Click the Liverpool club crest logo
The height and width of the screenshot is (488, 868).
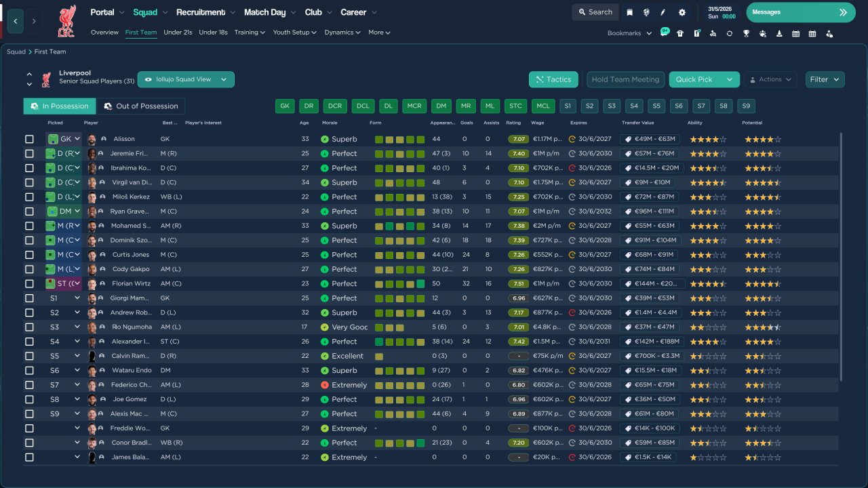pyautogui.click(x=66, y=20)
